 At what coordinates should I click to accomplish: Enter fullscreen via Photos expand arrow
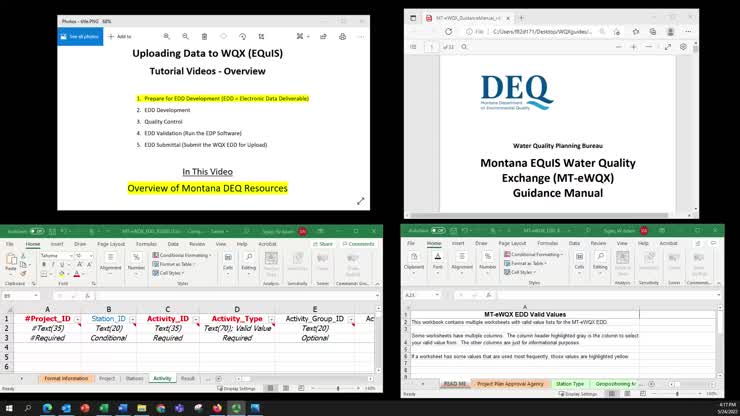tap(361, 201)
